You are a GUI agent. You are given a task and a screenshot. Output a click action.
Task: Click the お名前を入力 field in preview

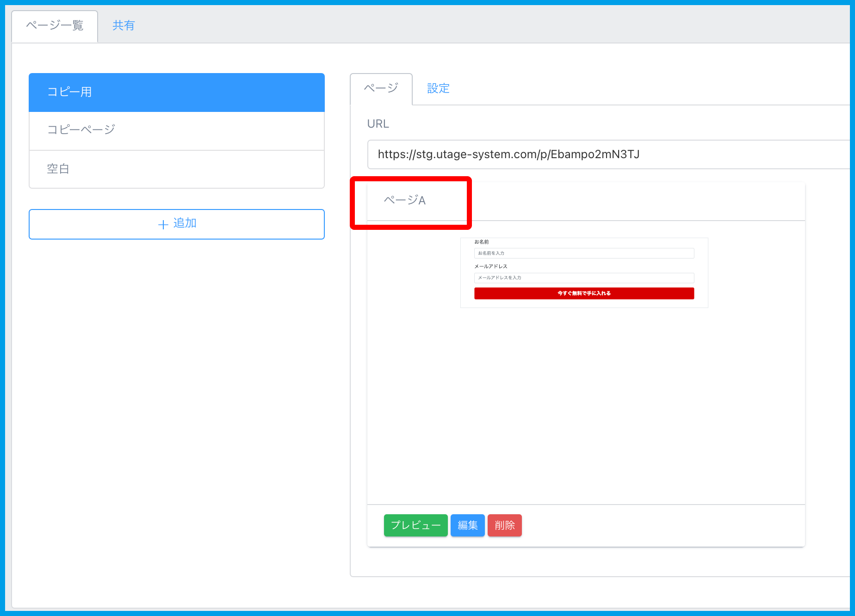pyautogui.click(x=584, y=253)
